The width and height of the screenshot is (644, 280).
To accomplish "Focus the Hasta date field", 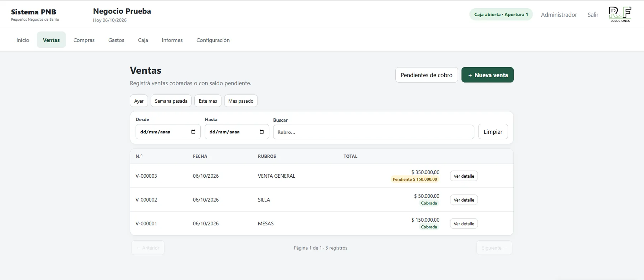I will (237, 132).
